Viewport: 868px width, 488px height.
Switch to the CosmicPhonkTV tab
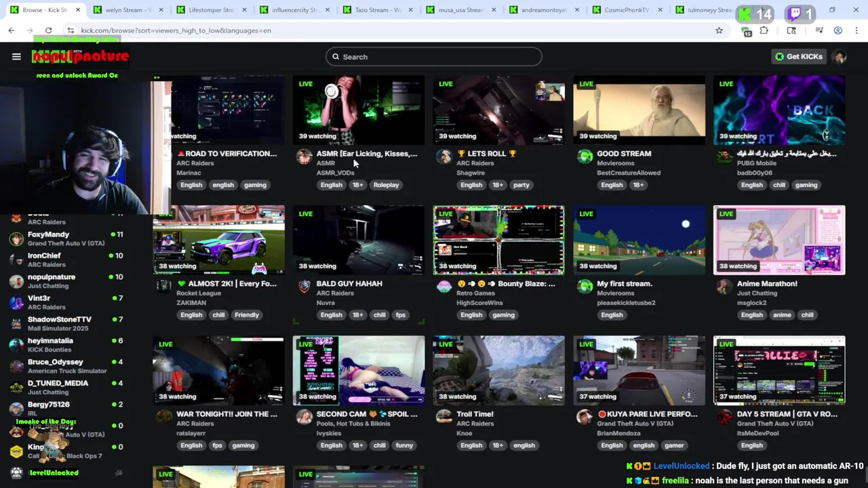[x=629, y=10]
